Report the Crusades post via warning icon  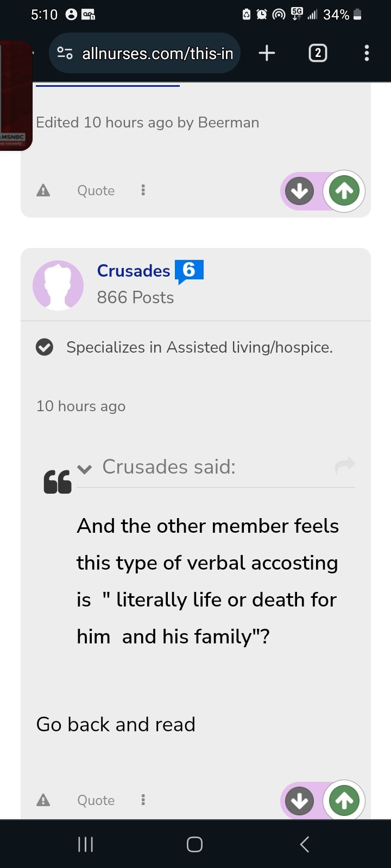click(x=43, y=800)
